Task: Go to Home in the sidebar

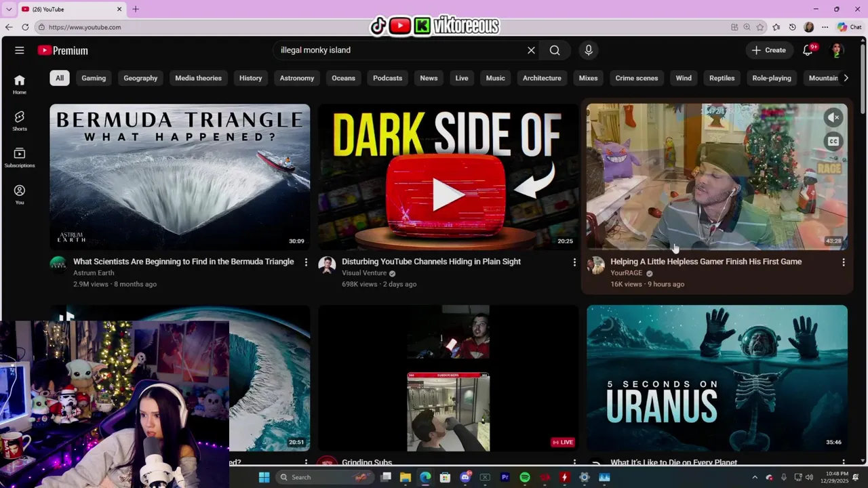Action: [20, 85]
